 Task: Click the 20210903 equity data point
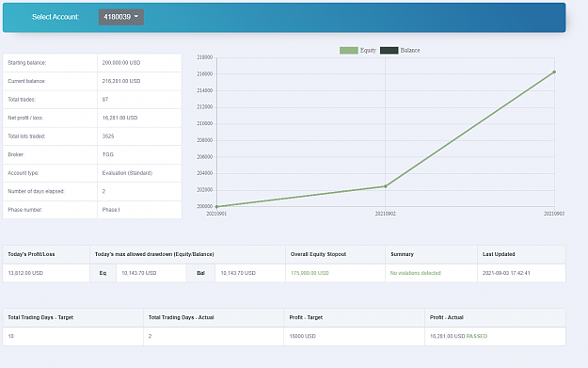tap(554, 72)
